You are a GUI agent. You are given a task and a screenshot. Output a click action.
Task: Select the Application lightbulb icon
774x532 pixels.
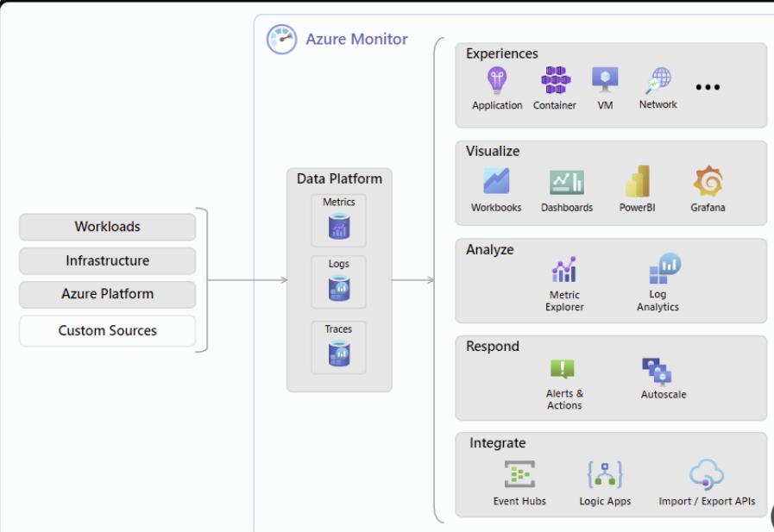[x=496, y=80]
